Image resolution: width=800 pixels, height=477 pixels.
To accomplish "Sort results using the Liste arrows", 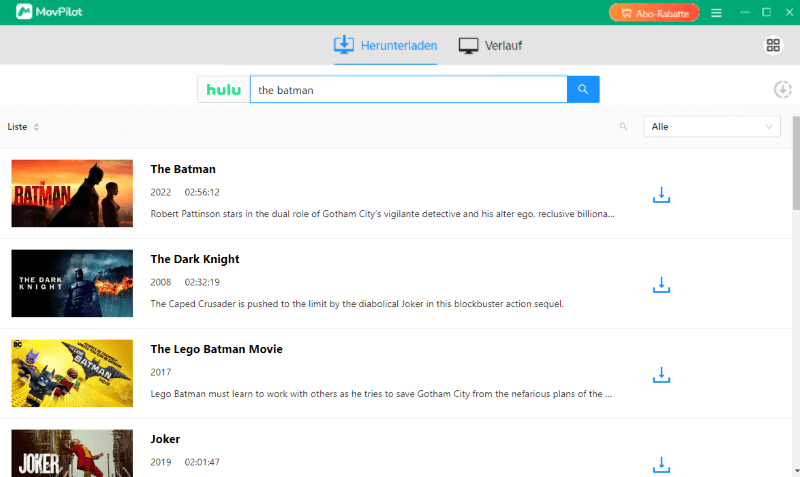I will click(36, 127).
